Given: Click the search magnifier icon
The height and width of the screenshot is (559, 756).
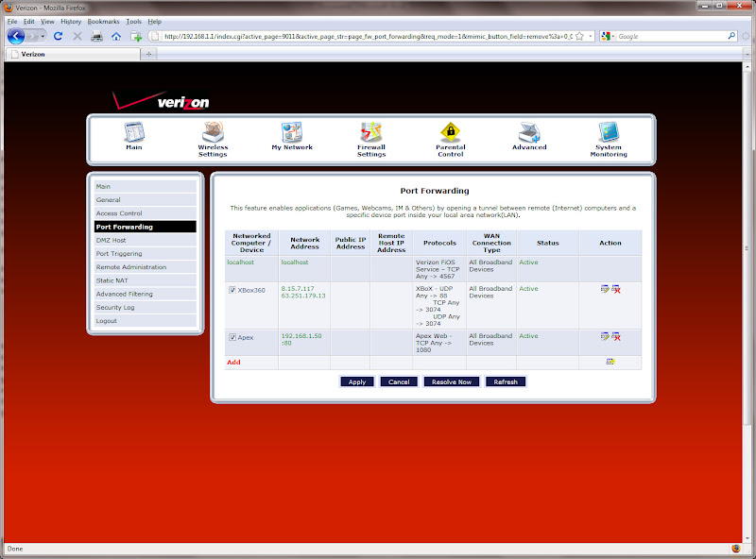Looking at the screenshot, I should [731, 36].
